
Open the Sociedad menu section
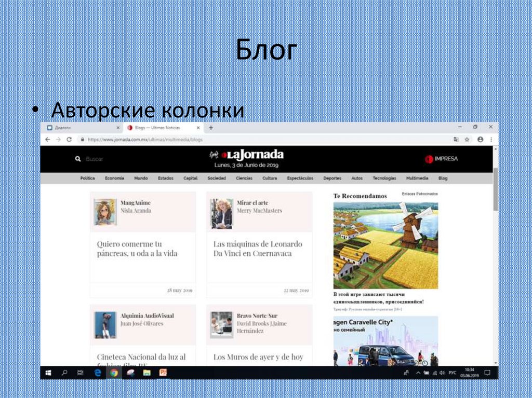(x=217, y=178)
